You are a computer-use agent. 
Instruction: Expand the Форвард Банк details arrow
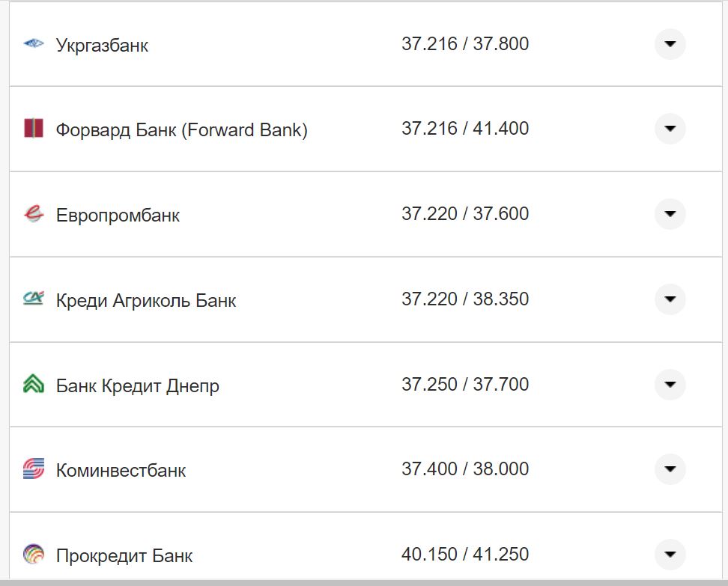[x=670, y=129]
